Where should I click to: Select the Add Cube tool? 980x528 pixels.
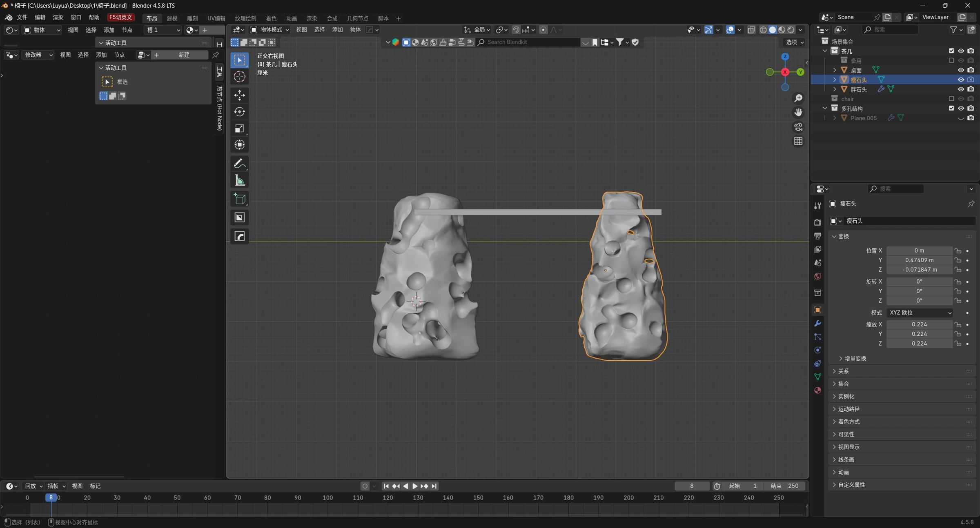(x=240, y=199)
